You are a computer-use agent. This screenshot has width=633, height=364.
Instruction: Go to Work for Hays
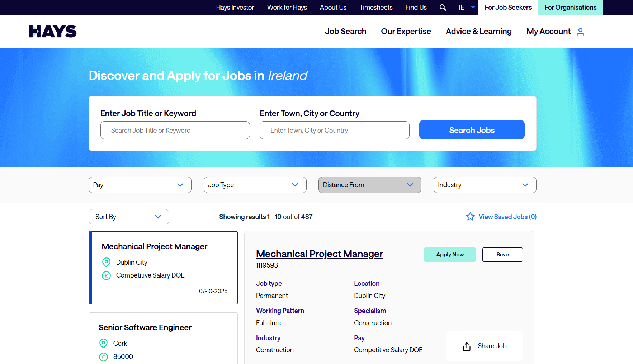tap(287, 8)
